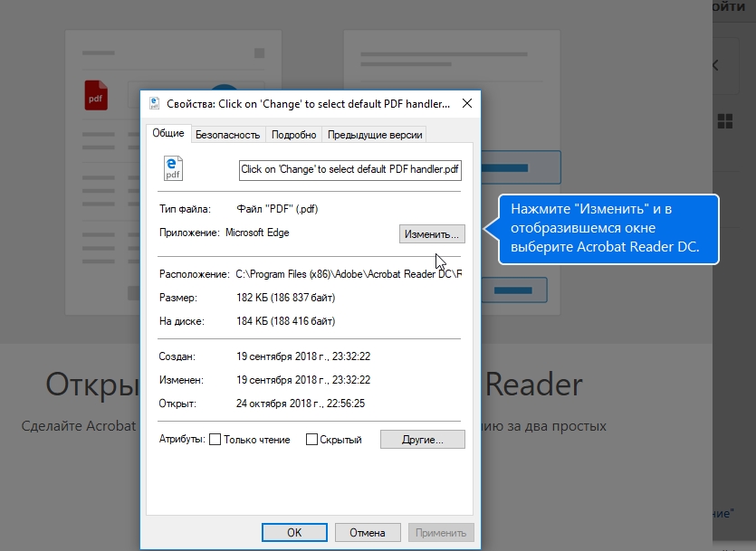756x551 pixels.
Task: Click the PDF file icon in properties dialog
Action: coord(173,168)
